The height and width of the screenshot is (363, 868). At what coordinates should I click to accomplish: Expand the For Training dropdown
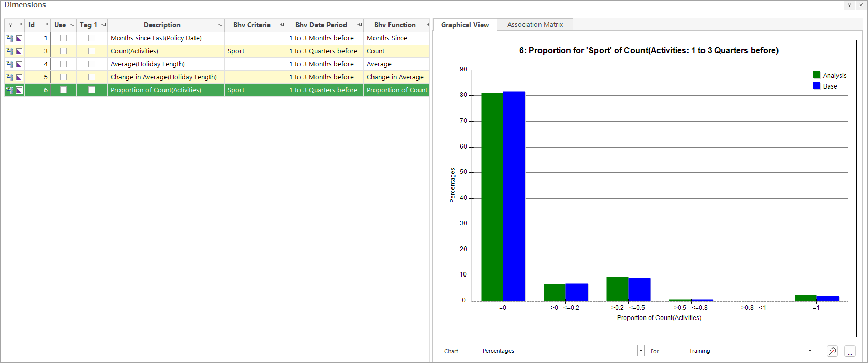click(x=810, y=351)
